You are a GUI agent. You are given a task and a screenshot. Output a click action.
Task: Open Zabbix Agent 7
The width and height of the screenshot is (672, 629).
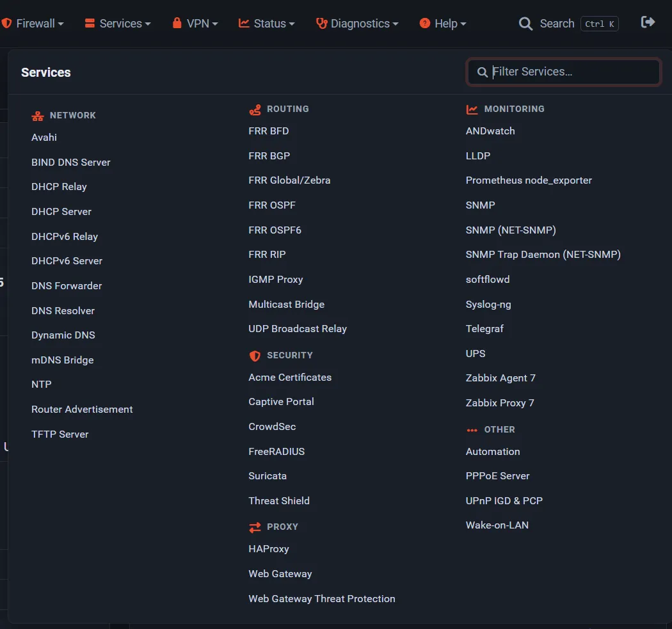(x=500, y=378)
